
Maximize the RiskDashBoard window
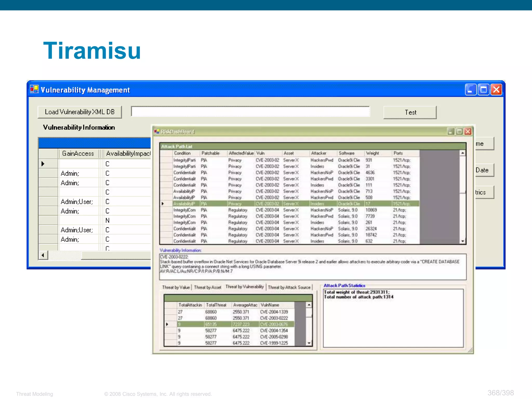(x=459, y=131)
